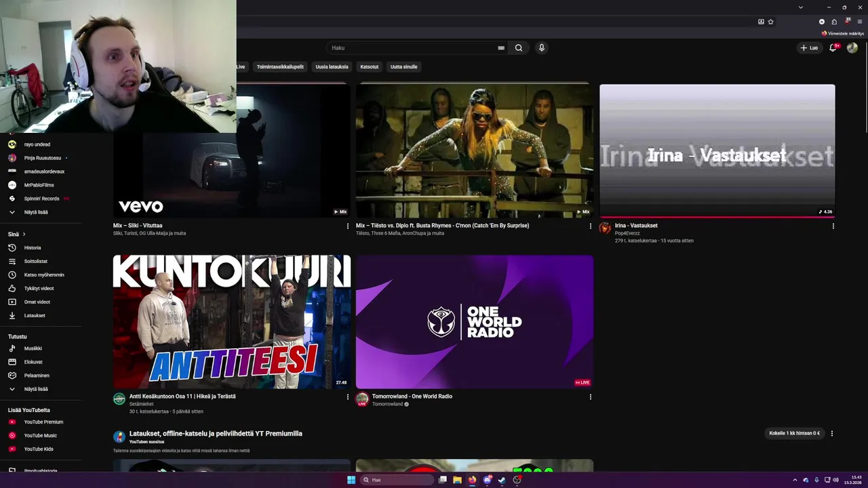Viewport: 868px width, 488px height.
Task: Click the search magnifier button
Action: pyautogui.click(x=519, y=48)
